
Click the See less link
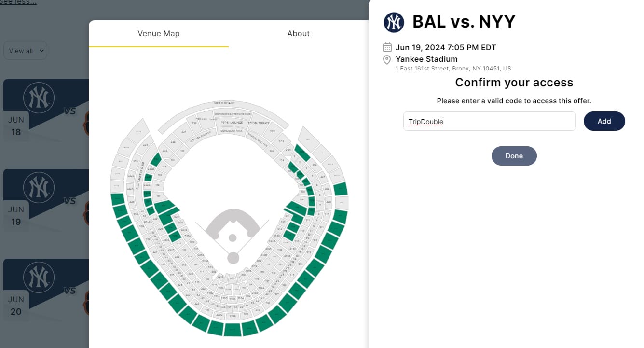coord(18,2)
